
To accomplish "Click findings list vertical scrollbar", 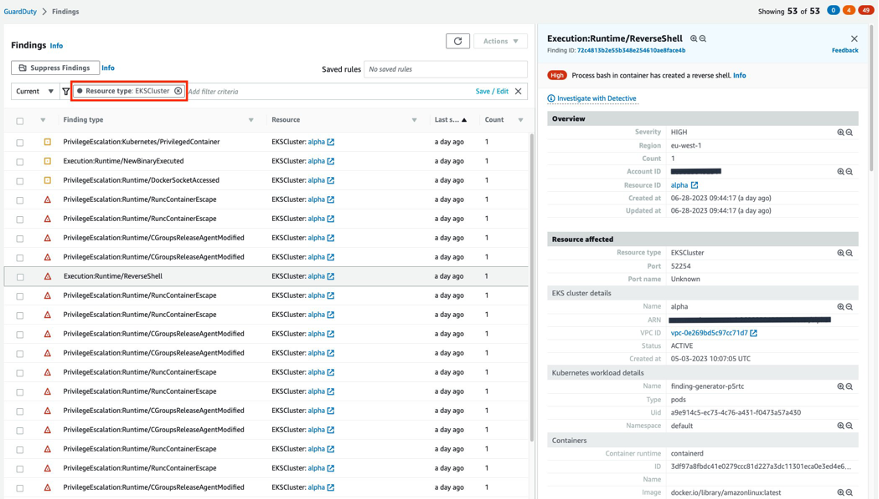I will pos(531,288).
